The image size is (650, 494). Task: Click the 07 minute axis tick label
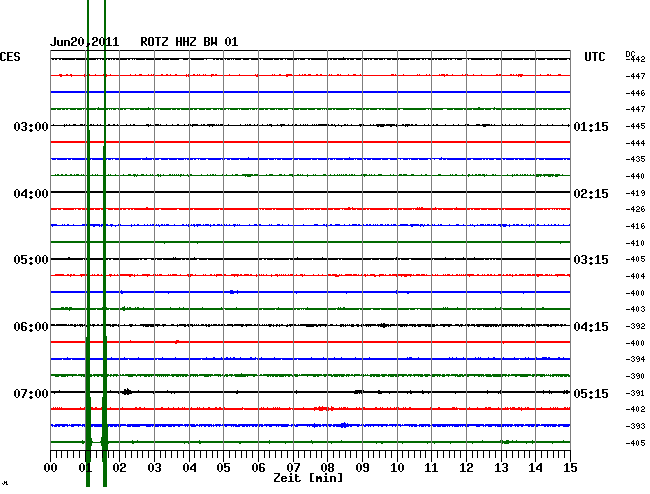293,468
